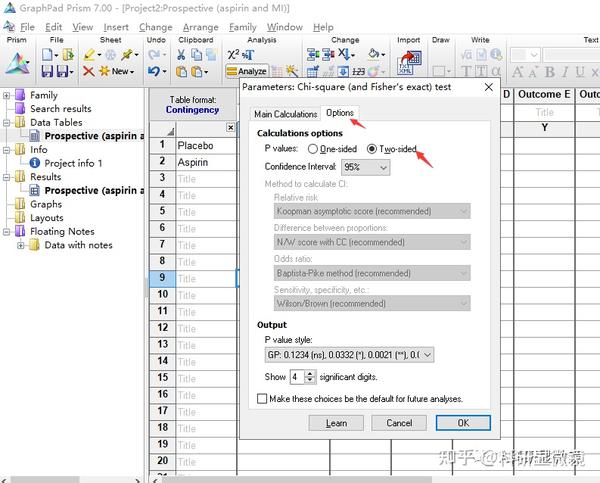
Task: Open Prospective results sheet under Results
Action: tap(94, 191)
